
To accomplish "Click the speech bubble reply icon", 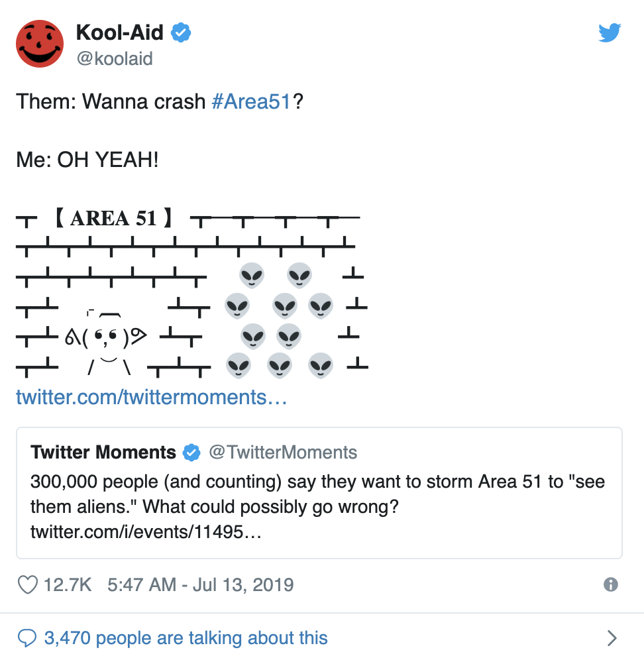I will click(27, 638).
